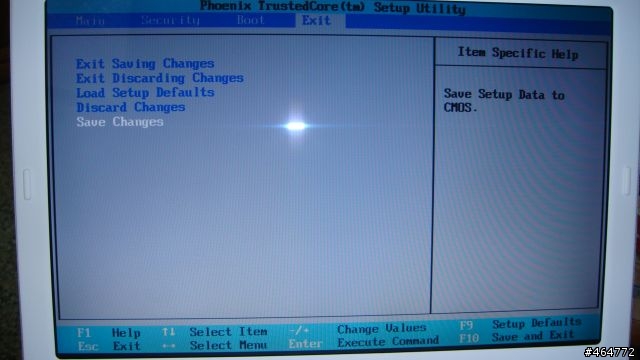Click the Item Specific Help heading
640x360 pixels.
518,53
